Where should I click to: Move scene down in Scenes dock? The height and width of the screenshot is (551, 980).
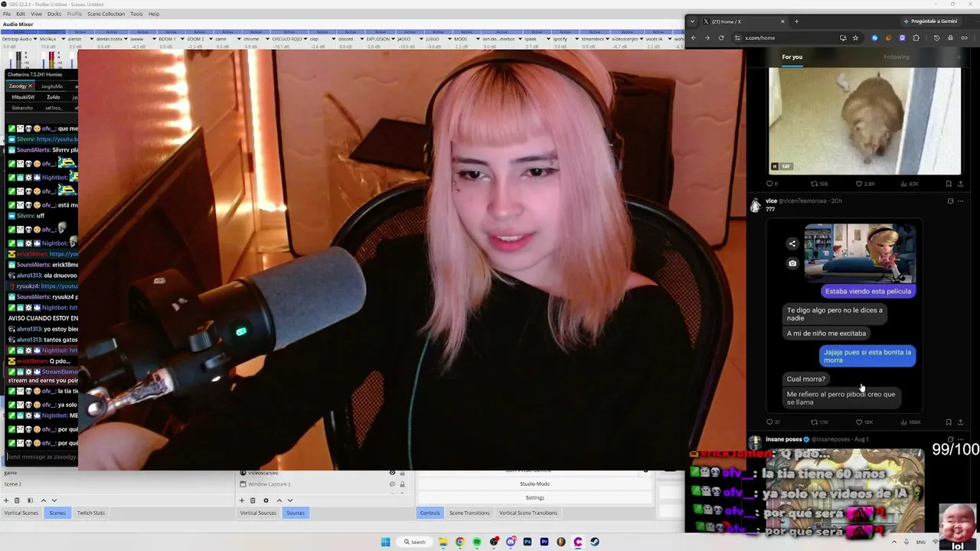(x=54, y=500)
